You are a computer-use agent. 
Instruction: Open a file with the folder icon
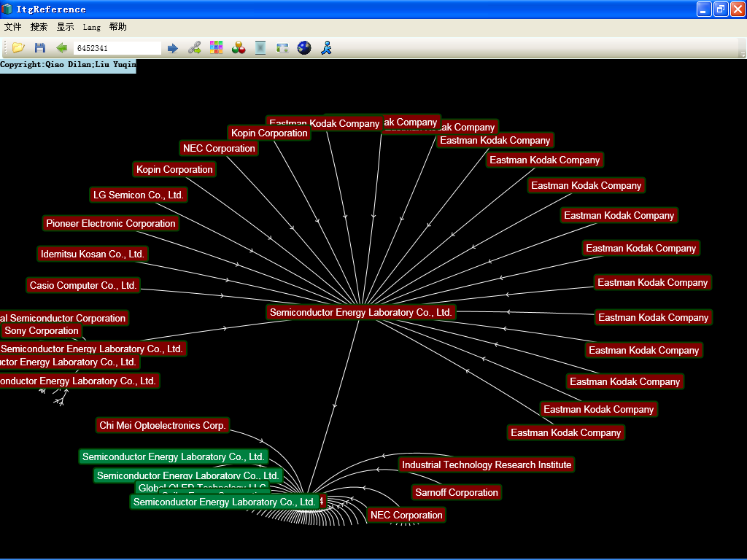click(18, 47)
